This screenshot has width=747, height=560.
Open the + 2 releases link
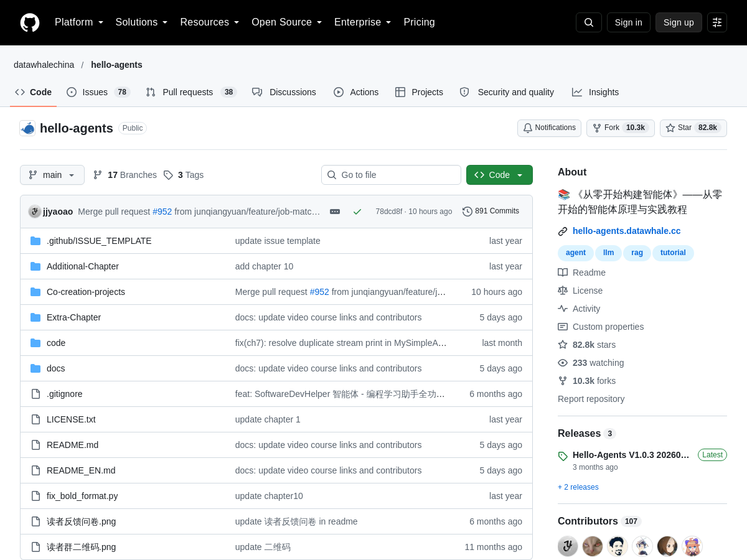click(578, 487)
